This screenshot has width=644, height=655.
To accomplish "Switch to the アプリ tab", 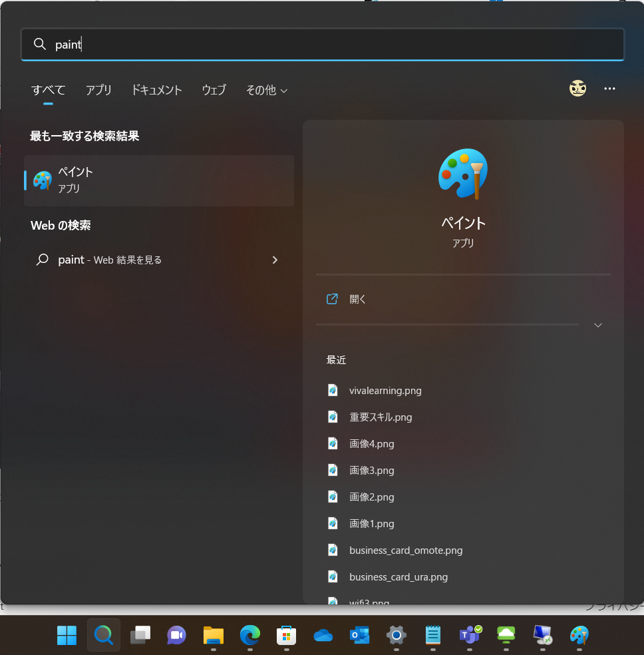I will pyautogui.click(x=98, y=90).
